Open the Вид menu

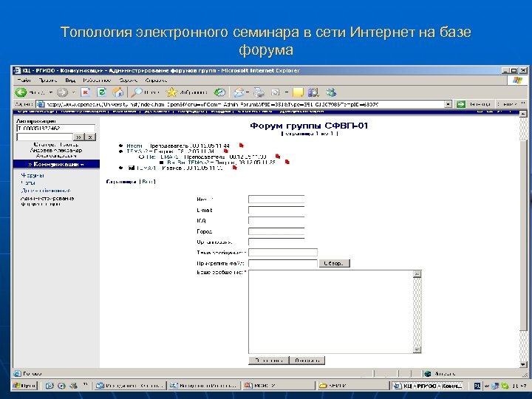[70, 81]
